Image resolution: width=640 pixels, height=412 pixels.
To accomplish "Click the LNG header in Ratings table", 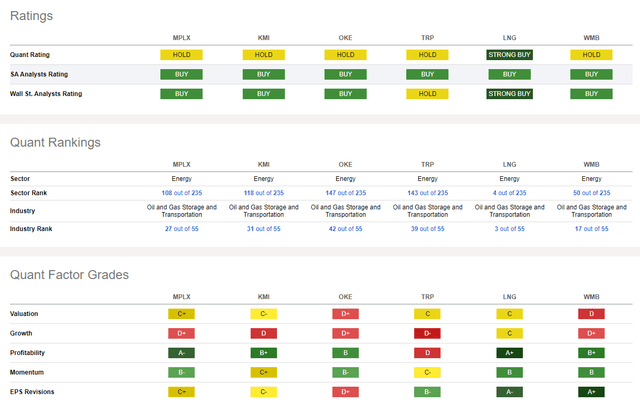I will [509, 38].
